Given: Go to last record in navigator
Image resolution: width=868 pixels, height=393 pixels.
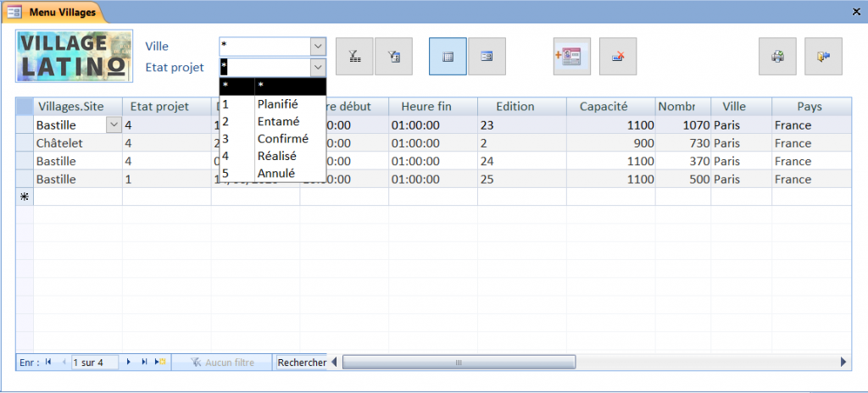Looking at the screenshot, I should [x=144, y=362].
